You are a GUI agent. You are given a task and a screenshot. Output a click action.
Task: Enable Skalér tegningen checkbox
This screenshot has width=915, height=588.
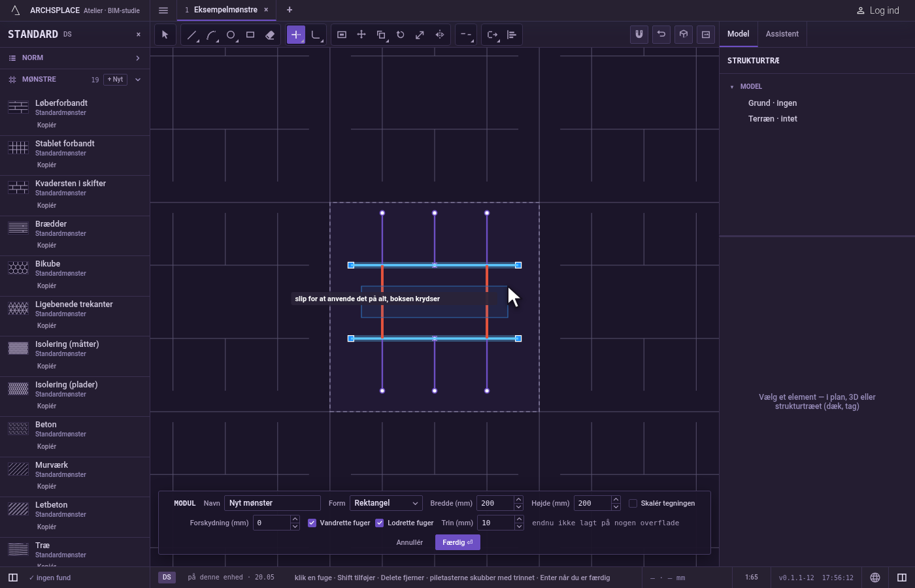coord(633,503)
